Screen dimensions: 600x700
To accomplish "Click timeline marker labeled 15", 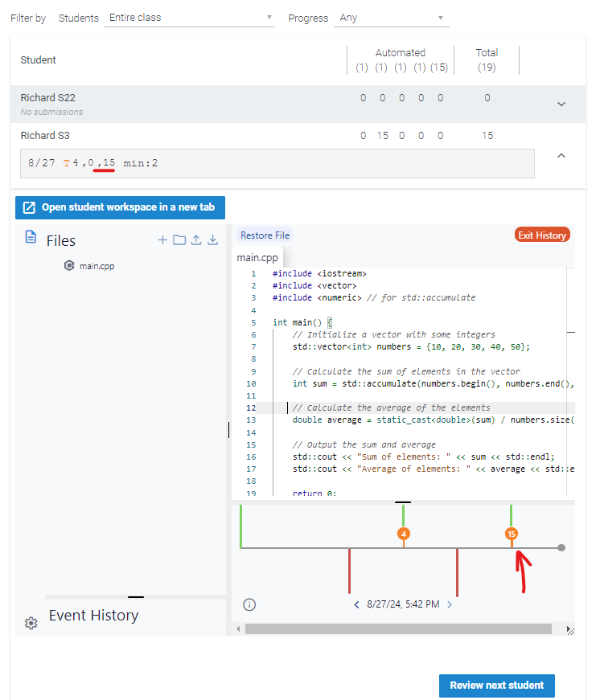I will [x=512, y=534].
